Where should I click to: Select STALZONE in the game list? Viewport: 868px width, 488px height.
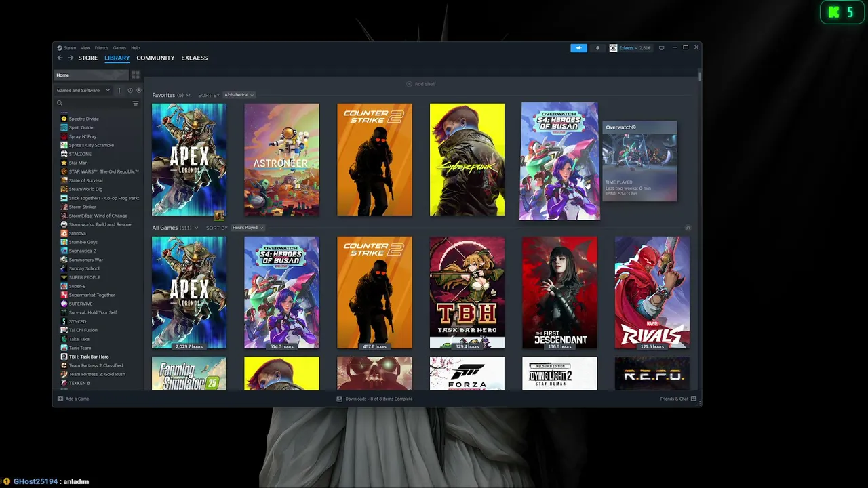coord(80,154)
